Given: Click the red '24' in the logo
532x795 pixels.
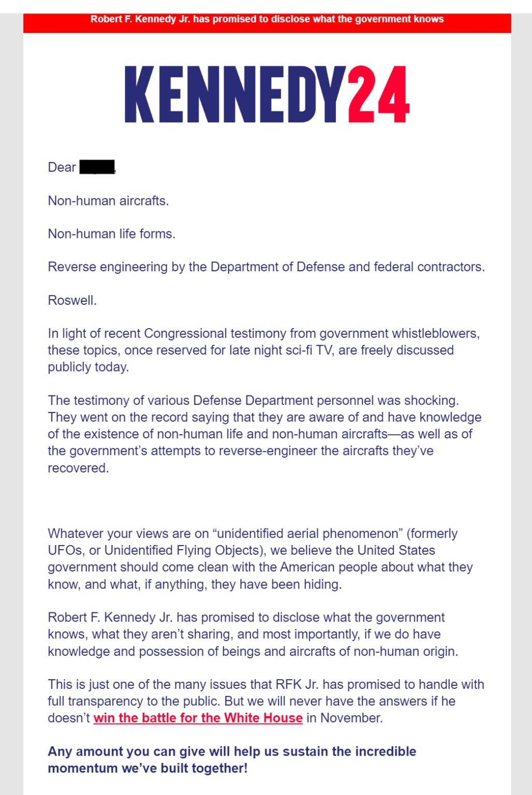Looking at the screenshot, I should pyautogui.click(x=379, y=94).
